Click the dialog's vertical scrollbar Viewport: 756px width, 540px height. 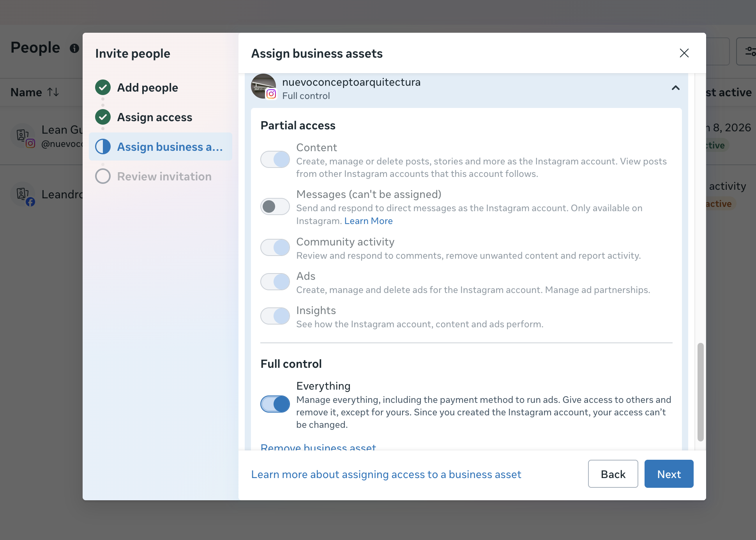pos(700,392)
